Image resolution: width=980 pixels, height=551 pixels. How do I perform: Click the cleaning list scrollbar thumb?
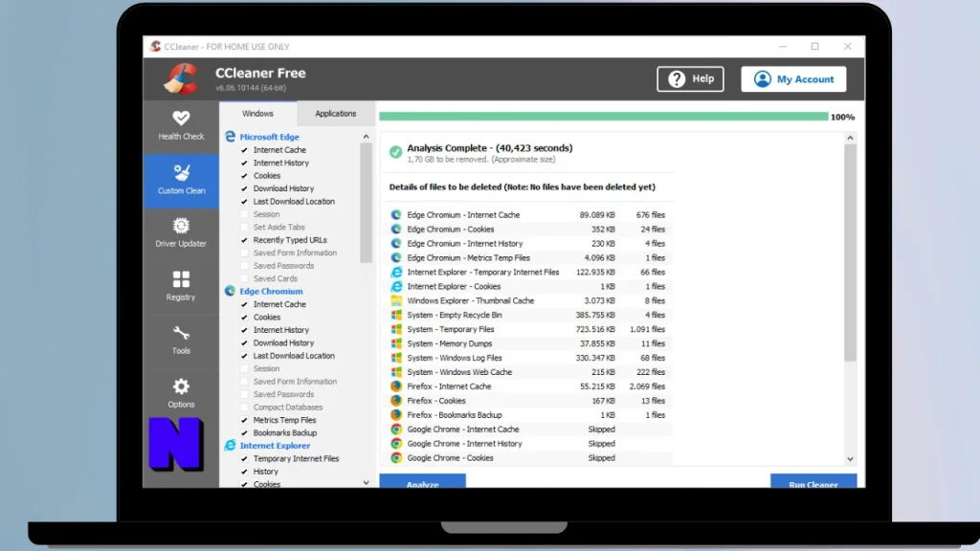(367, 203)
